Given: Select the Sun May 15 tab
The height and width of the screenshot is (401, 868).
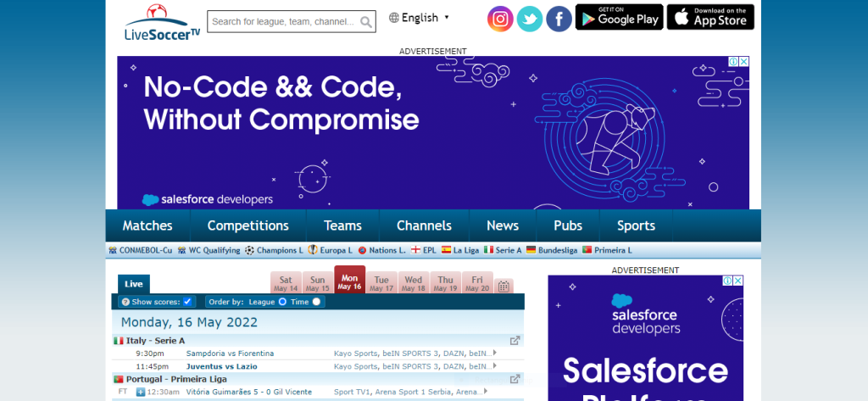Looking at the screenshot, I should point(318,283).
